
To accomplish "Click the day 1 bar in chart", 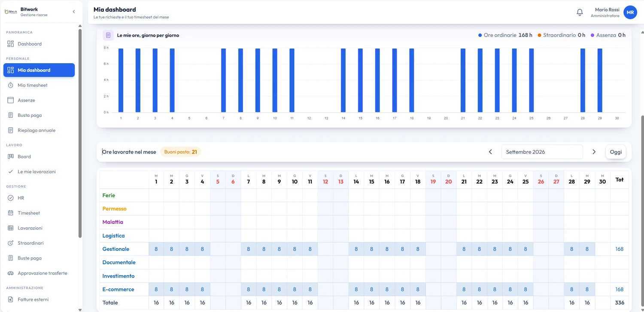I will pyautogui.click(x=121, y=80).
